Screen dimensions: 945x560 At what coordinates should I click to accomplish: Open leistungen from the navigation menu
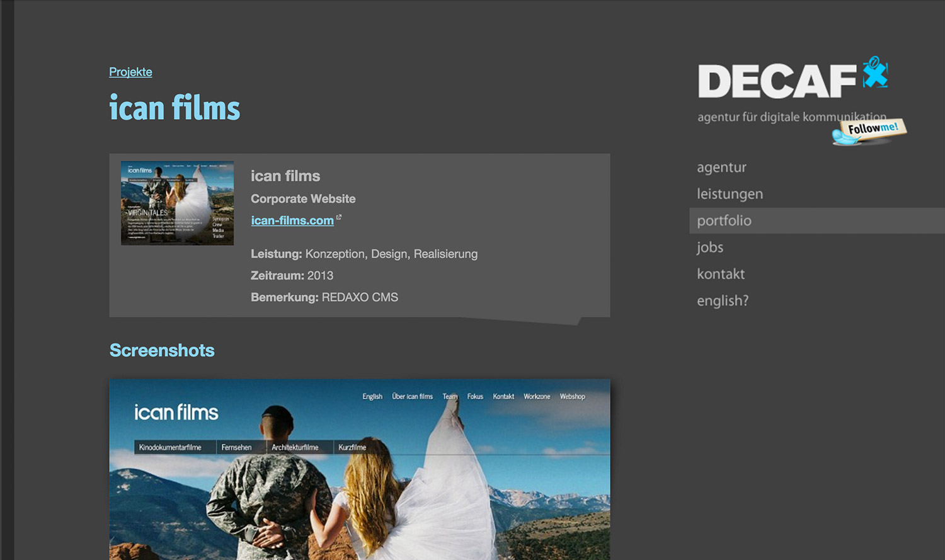pos(730,194)
